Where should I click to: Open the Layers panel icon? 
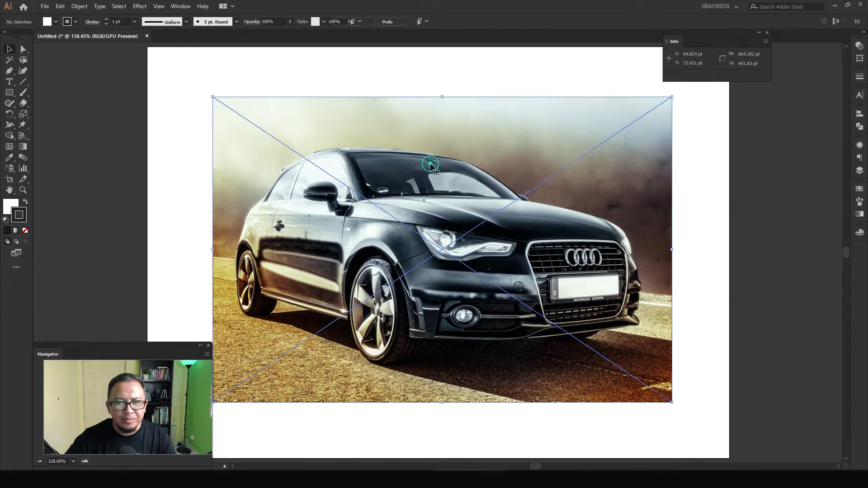point(860,171)
